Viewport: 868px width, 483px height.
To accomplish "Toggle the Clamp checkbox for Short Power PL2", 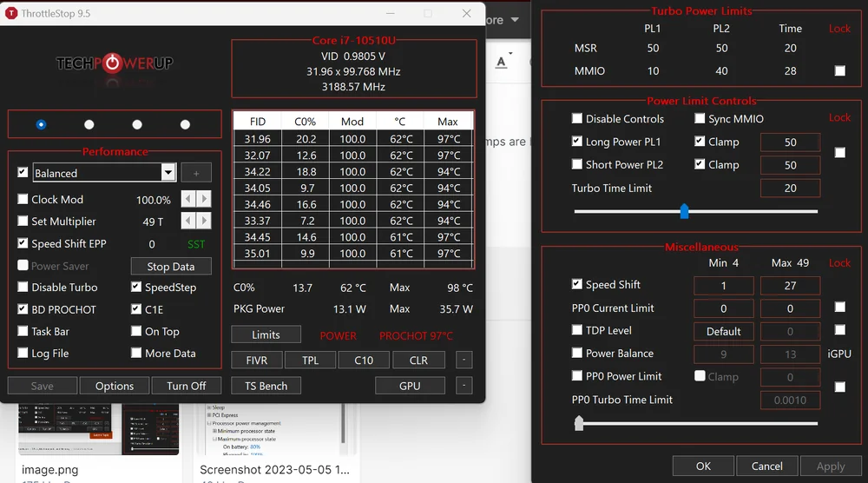I will (x=700, y=164).
